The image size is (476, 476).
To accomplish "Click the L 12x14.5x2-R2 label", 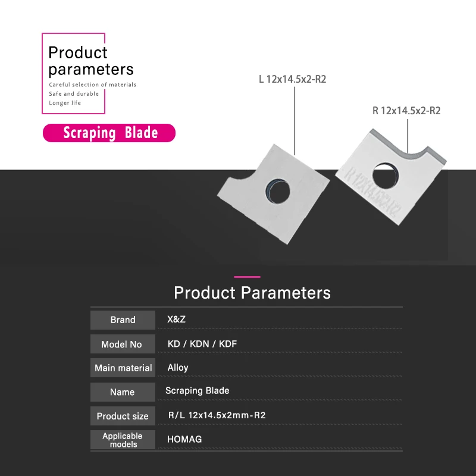I will [293, 80].
